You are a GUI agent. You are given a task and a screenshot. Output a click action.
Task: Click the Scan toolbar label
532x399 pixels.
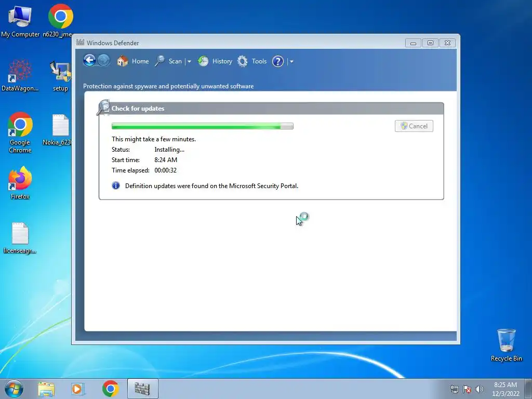[175, 61]
